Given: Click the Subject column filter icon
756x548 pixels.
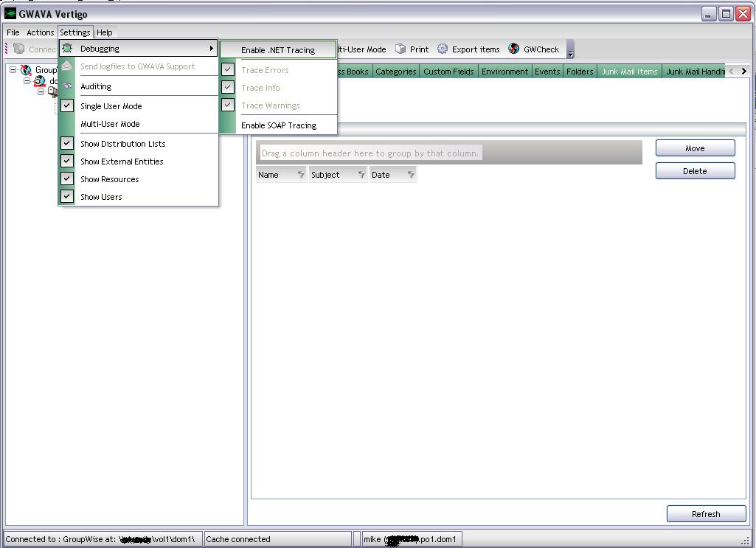Looking at the screenshot, I should [361, 175].
